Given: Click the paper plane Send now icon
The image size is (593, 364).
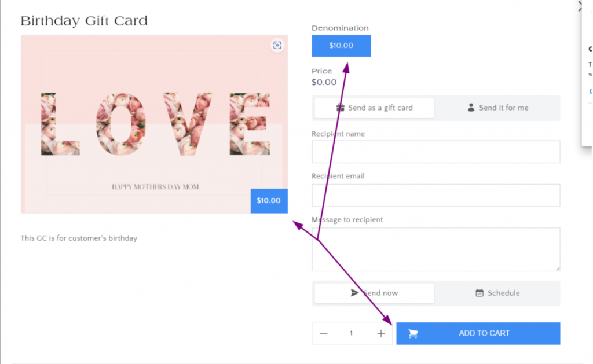Looking at the screenshot, I should click(x=354, y=293).
